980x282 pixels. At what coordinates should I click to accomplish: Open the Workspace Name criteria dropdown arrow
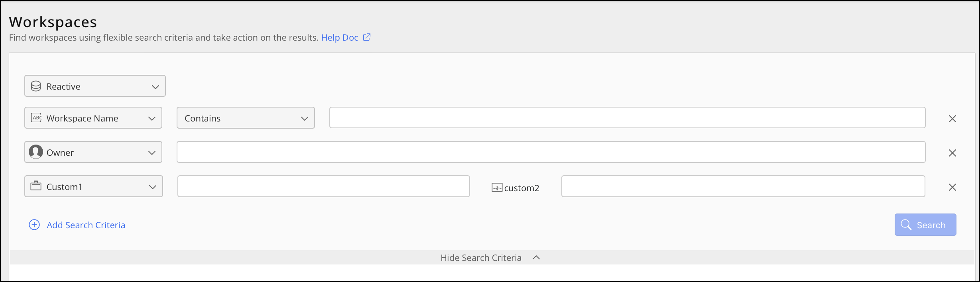(152, 119)
